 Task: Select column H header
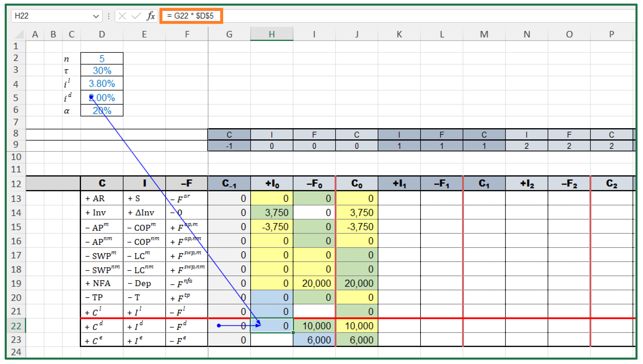(x=272, y=34)
